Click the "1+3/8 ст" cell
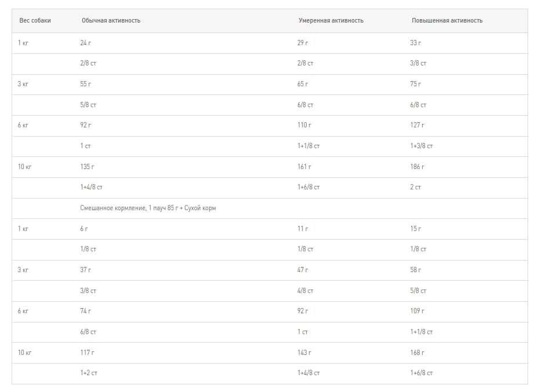Screen dimensions: 538x392 click(x=421, y=146)
